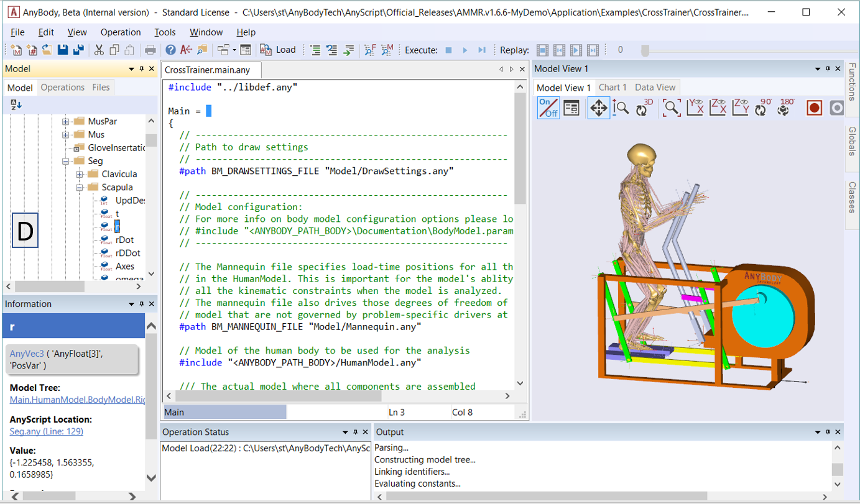The width and height of the screenshot is (860, 504).
Task: Set view to the ZY plane
Action: pos(741,108)
